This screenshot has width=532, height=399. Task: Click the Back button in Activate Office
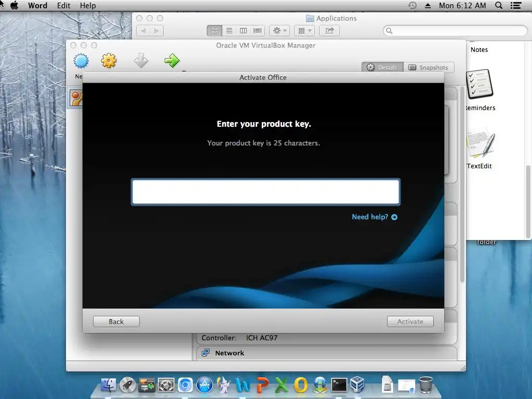point(116,322)
